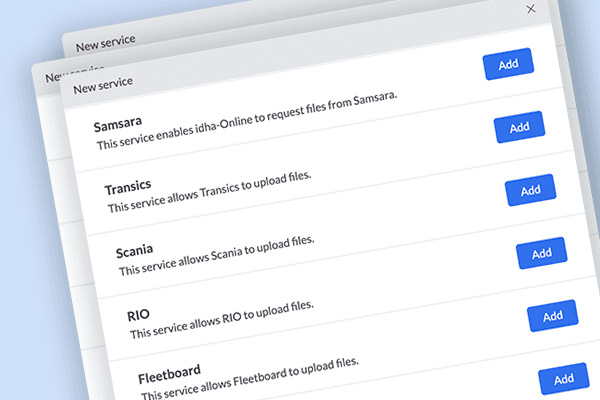
Task: Click the Add button for Samsara
Action: click(x=519, y=127)
